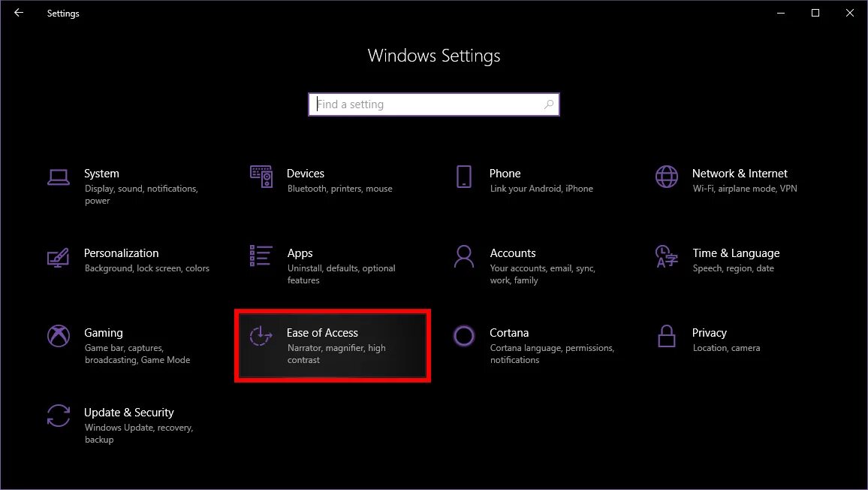Open the Time & Language icon

[x=667, y=256]
